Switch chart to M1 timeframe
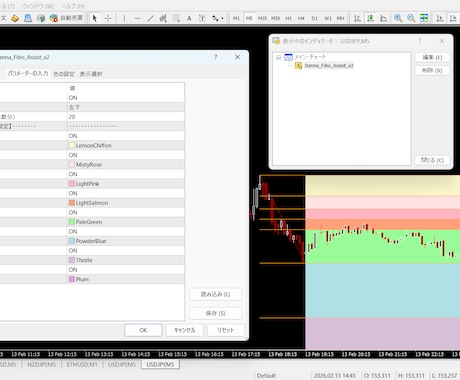Viewport: 460px width, 380px height. click(x=236, y=18)
